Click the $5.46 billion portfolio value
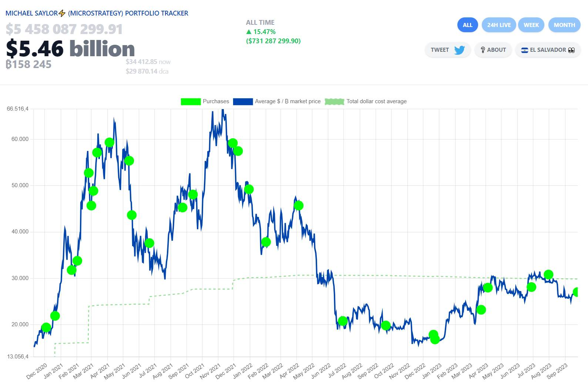588x391 pixels. (70, 48)
